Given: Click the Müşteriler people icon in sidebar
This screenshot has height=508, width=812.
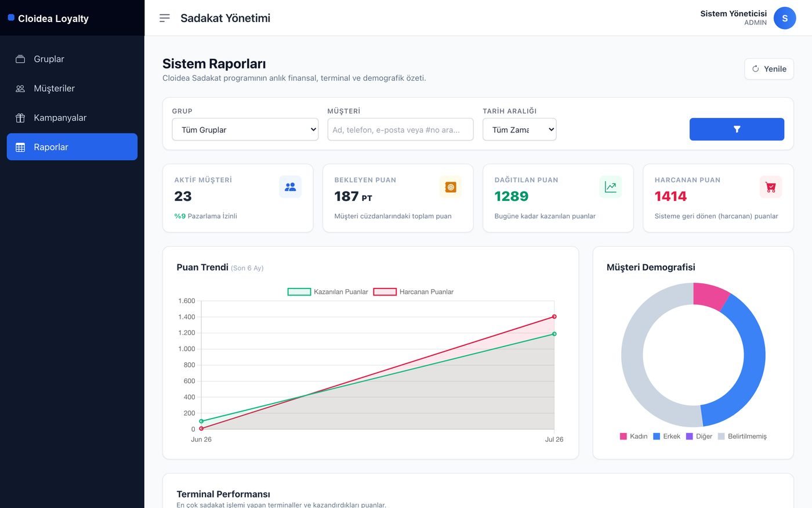Looking at the screenshot, I should pos(20,88).
